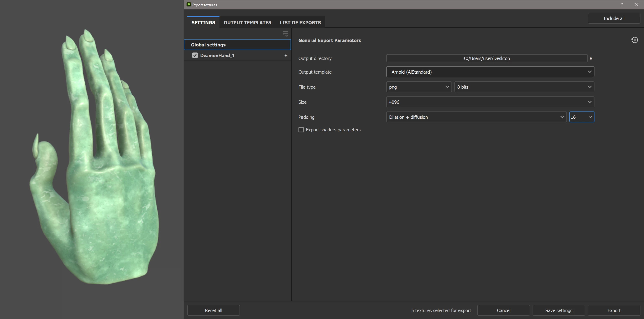This screenshot has width=644, height=319.
Task: Close the Export textures dialog
Action: [x=636, y=5]
